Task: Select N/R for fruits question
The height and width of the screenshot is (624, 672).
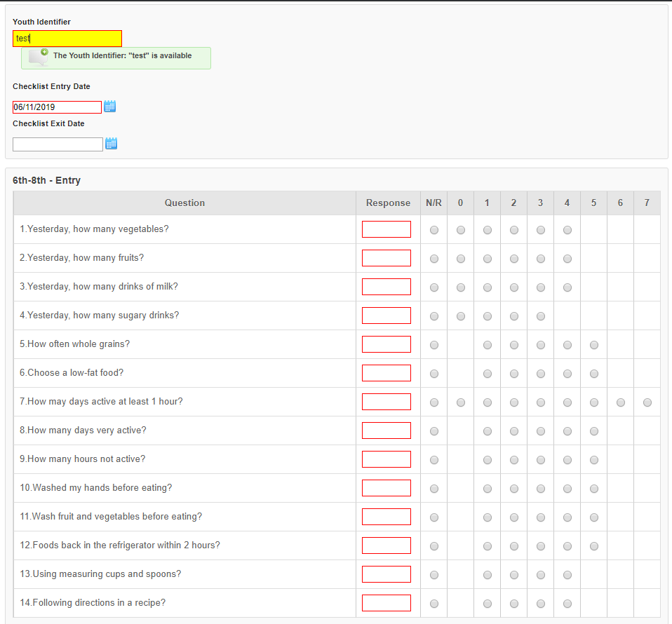Action: pyautogui.click(x=434, y=259)
